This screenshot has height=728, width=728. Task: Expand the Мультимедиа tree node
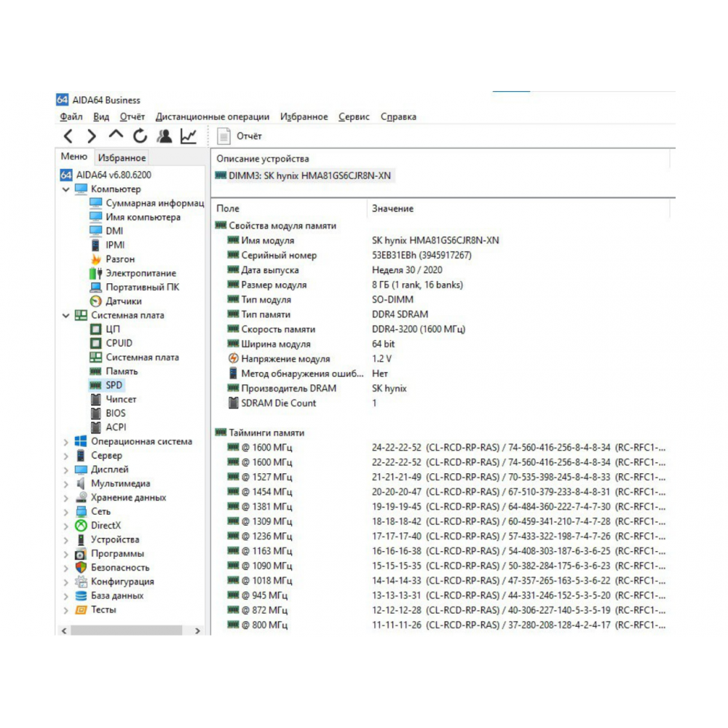(66, 484)
